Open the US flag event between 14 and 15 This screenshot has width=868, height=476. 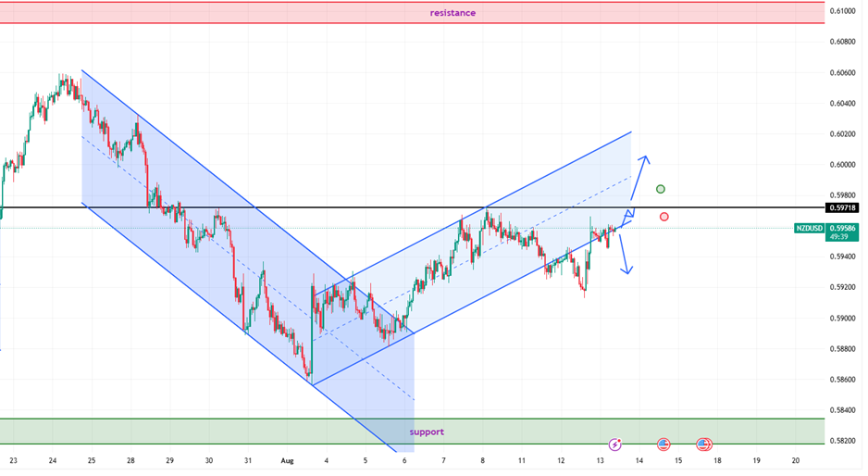tap(663, 445)
